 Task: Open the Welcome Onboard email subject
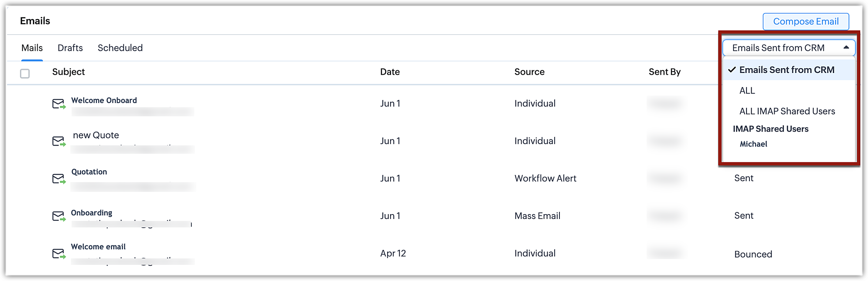click(x=104, y=100)
